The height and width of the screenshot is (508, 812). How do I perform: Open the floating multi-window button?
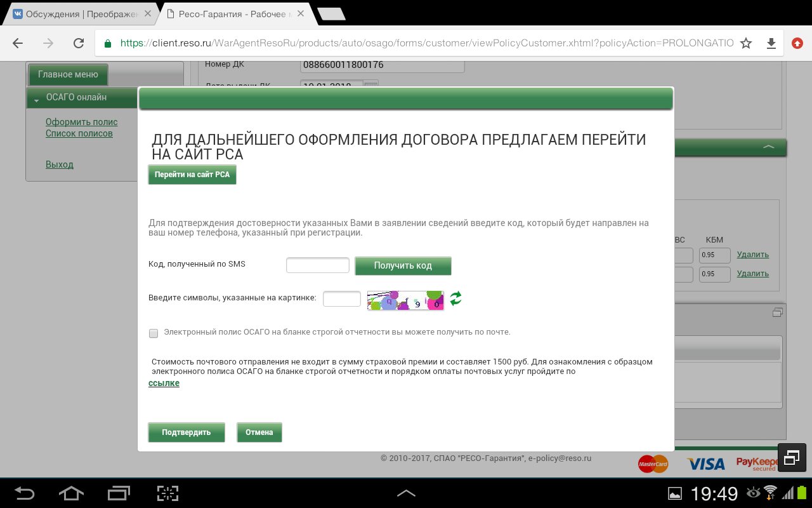click(x=791, y=458)
